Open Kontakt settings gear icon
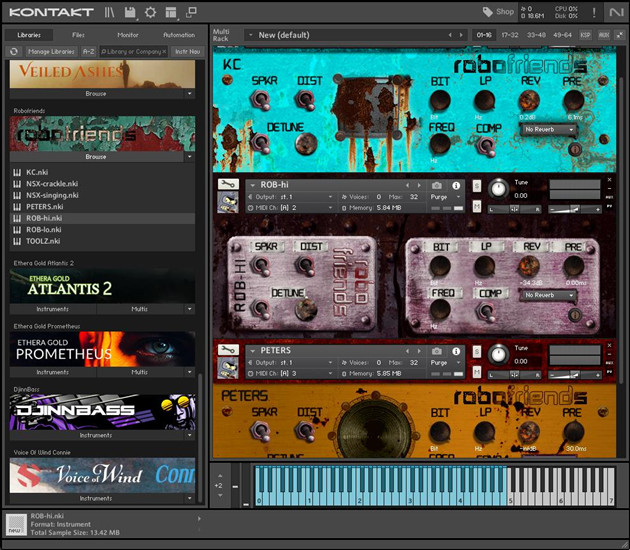 pyautogui.click(x=150, y=13)
